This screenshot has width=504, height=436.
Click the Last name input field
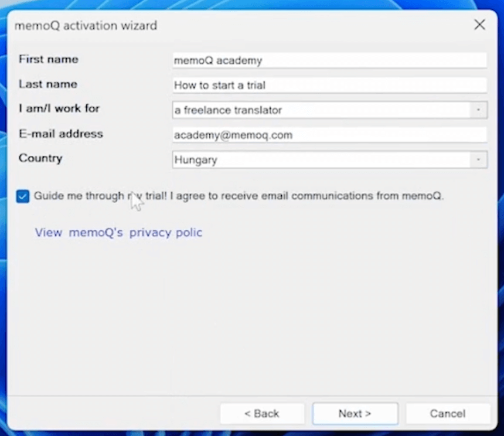330,85
